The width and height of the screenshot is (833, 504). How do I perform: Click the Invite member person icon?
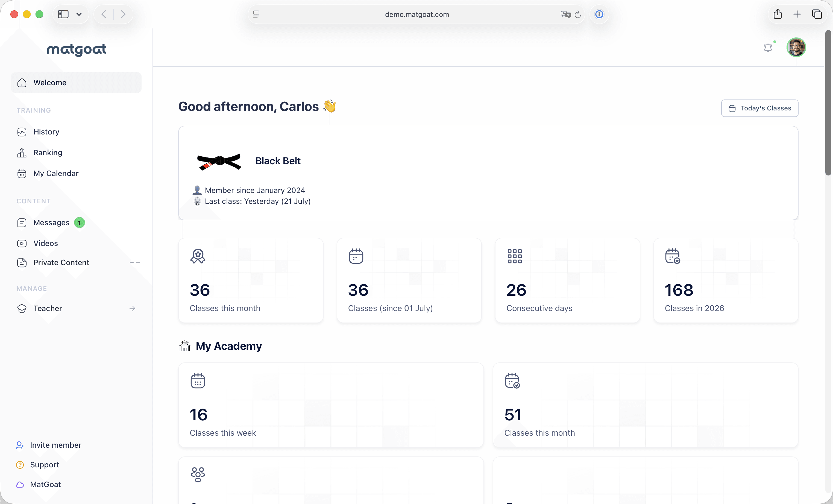point(20,445)
